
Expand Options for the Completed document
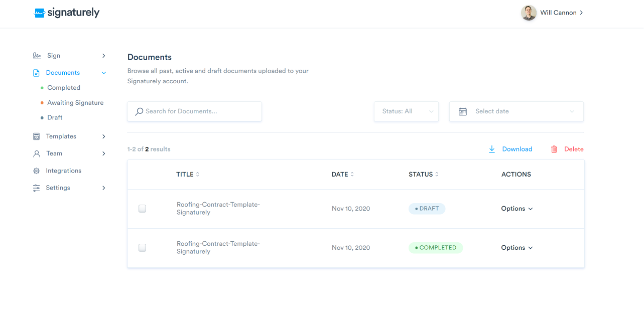[517, 248]
